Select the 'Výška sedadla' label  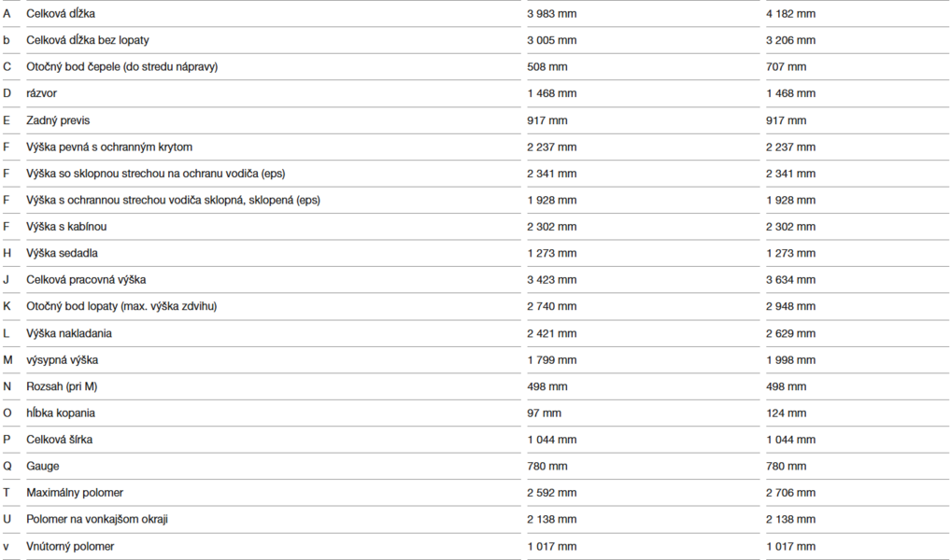[62, 253]
